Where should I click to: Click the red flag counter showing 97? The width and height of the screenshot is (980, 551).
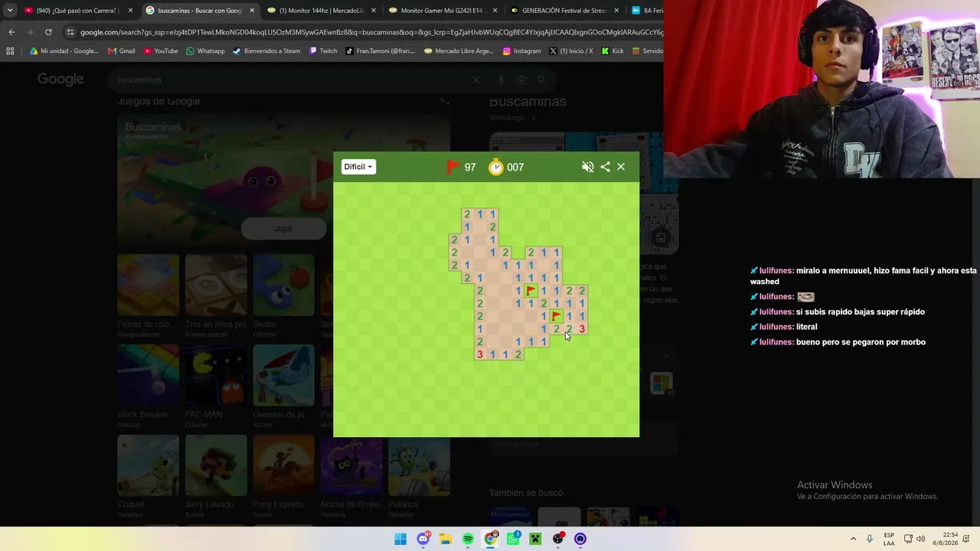tap(461, 167)
